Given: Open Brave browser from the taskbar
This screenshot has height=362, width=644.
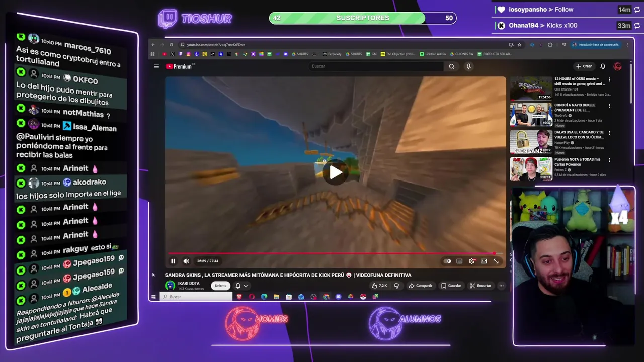Looking at the screenshot, I should tap(239, 297).
